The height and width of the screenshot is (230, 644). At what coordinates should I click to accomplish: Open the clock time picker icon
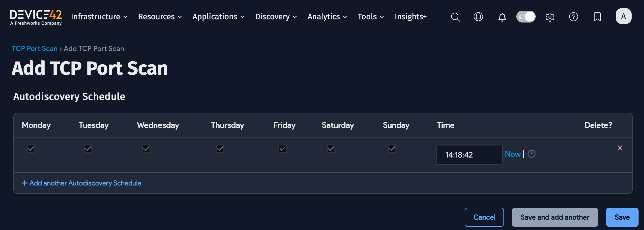[532, 154]
